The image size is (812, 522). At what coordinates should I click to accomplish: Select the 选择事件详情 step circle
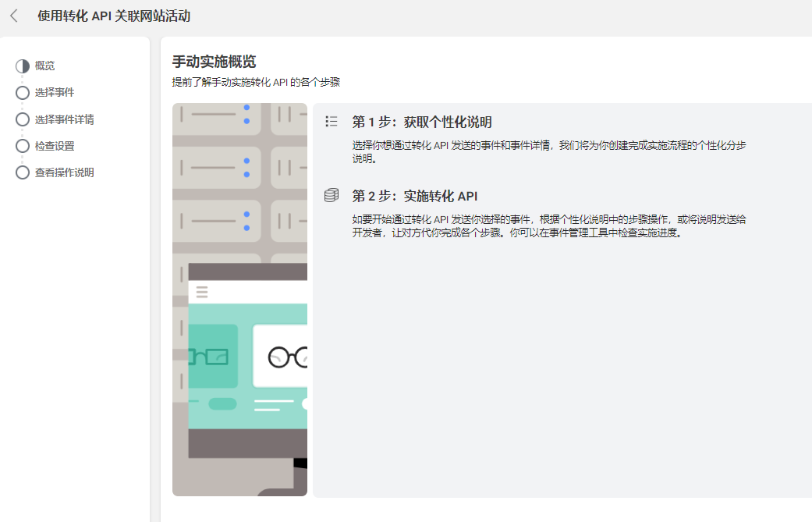pos(23,119)
